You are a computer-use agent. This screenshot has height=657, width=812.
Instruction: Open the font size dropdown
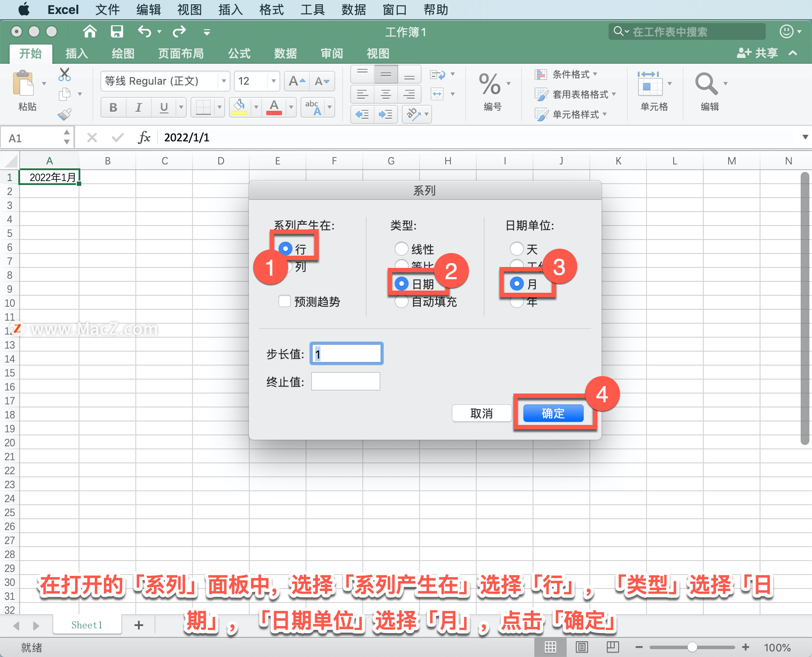pos(273,81)
